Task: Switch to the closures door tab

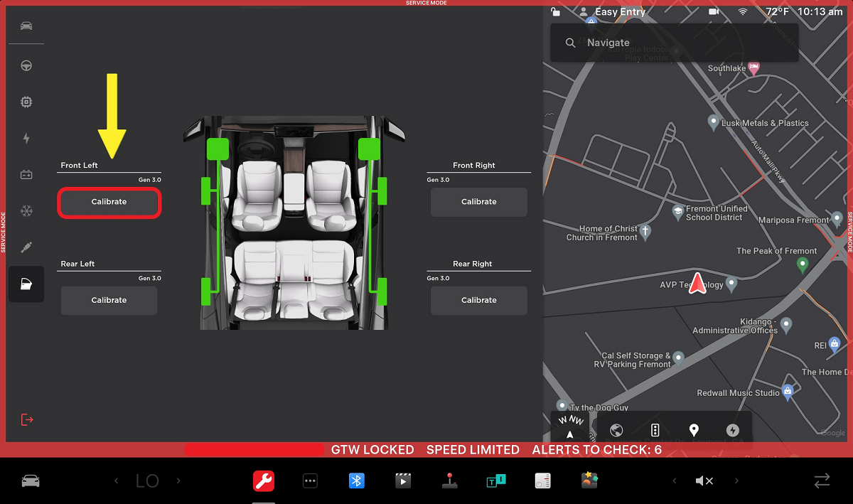Action: point(26,284)
